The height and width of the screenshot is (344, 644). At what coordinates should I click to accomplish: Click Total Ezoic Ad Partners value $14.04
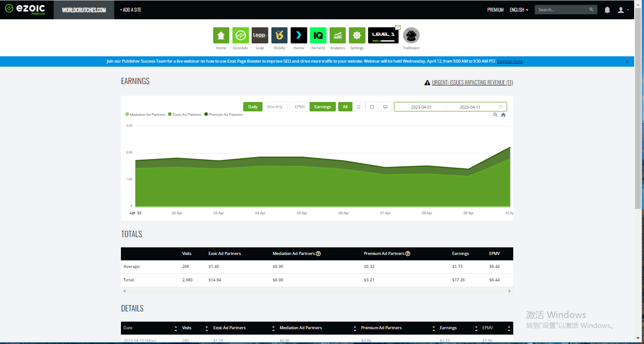[x=215, y=280]
